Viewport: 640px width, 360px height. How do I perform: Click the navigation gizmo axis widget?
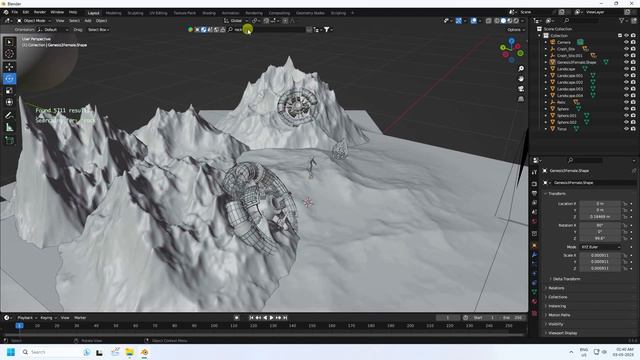pyautogui.click(x=511, y=50)
